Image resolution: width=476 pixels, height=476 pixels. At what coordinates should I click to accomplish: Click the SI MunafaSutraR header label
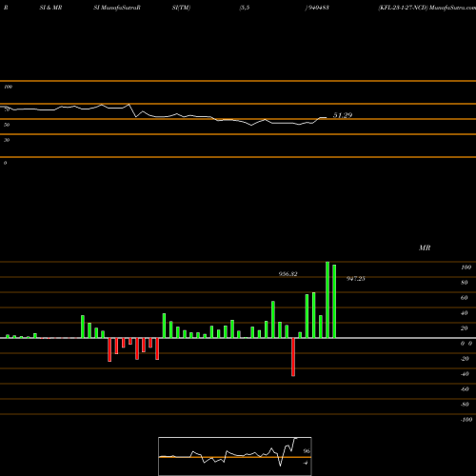[117, 8]
